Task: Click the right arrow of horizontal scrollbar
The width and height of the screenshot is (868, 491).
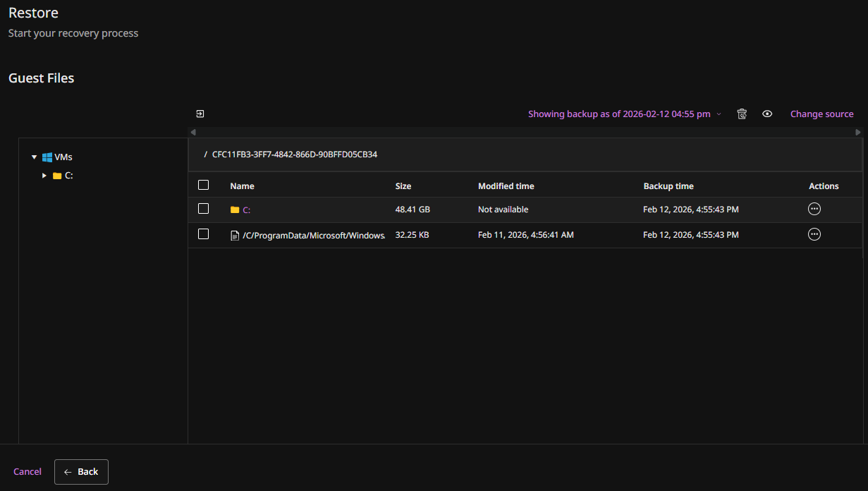Action: pos(858,132)
